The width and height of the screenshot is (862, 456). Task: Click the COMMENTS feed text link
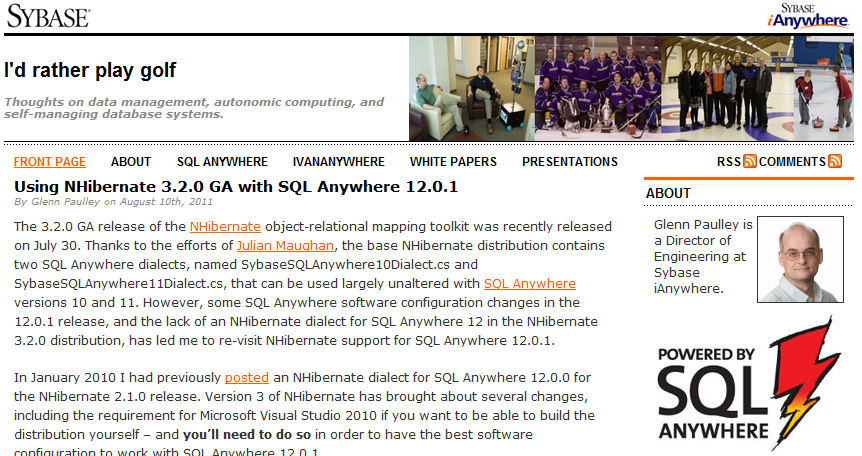[x=792, y=162]
